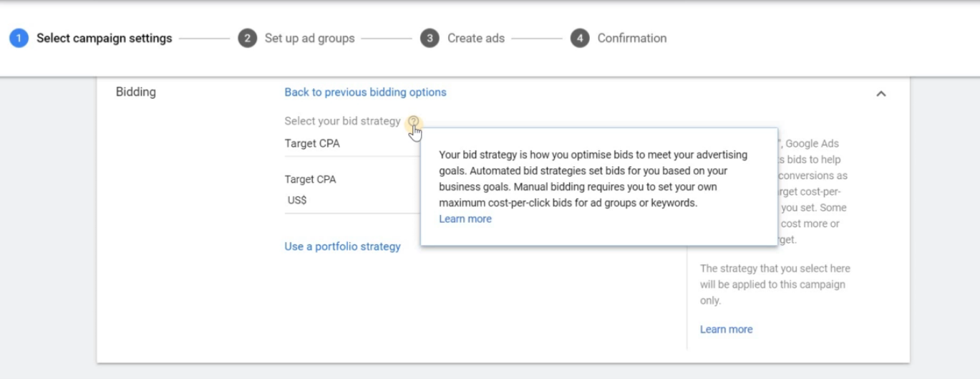Screen dimensions: 980x379
Task: Open Learn more inside the tooltip popup
Action: tap(465, 219)
